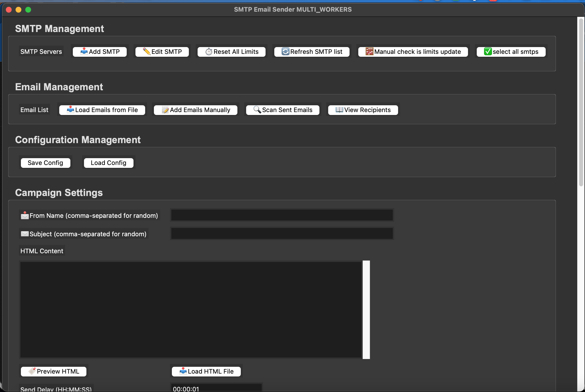Click the Scan Sent Emails magnifier icon
Viewport: 585px width, 392px height.
point(257,110)
